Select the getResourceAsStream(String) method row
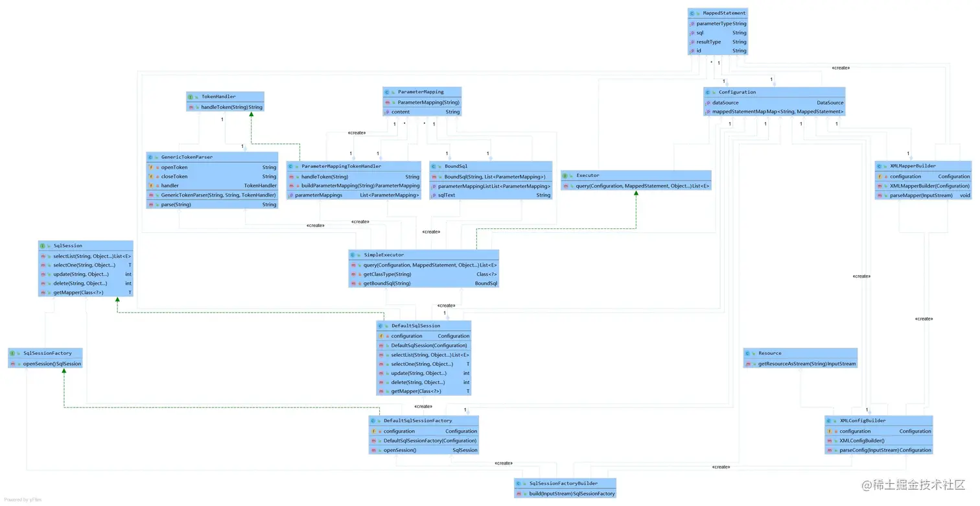The width and height of the screenshot is (980, 506). [x=800, y=363]
